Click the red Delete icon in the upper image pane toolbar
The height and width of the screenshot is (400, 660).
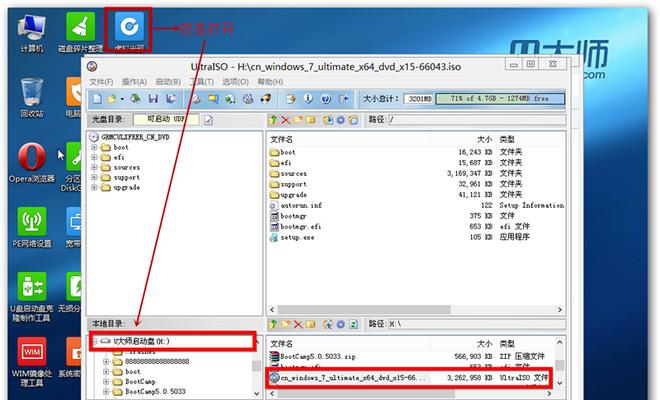285,120
